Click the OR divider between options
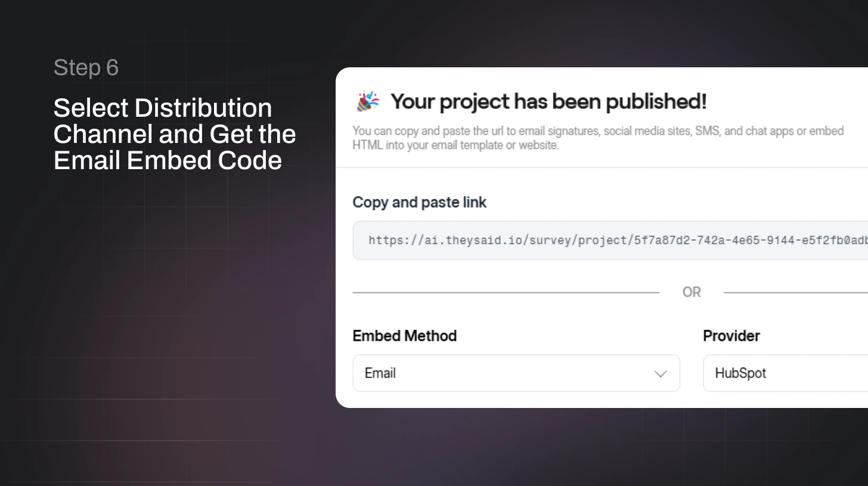The height and width of the screenshot is (486, 868). 692,292
